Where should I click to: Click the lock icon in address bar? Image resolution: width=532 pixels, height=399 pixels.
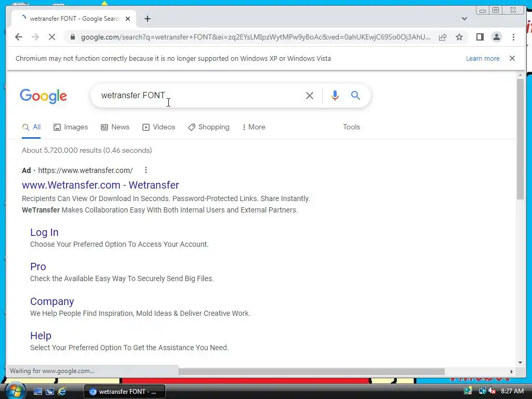72,37
